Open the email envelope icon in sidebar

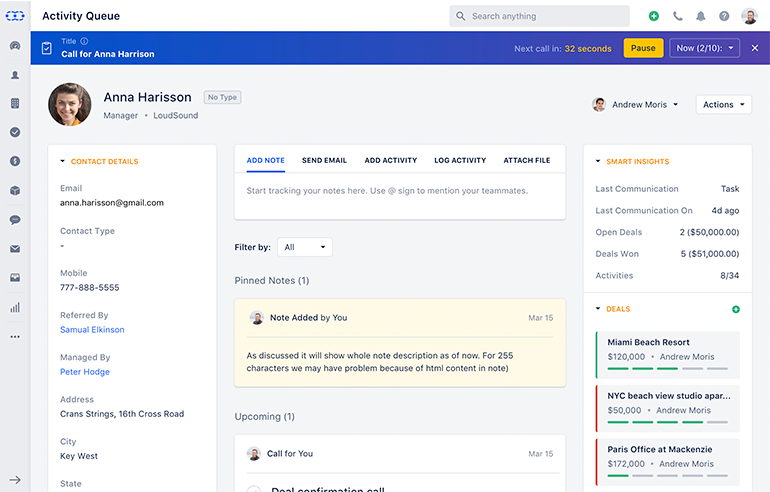click(x=15, y=249)
